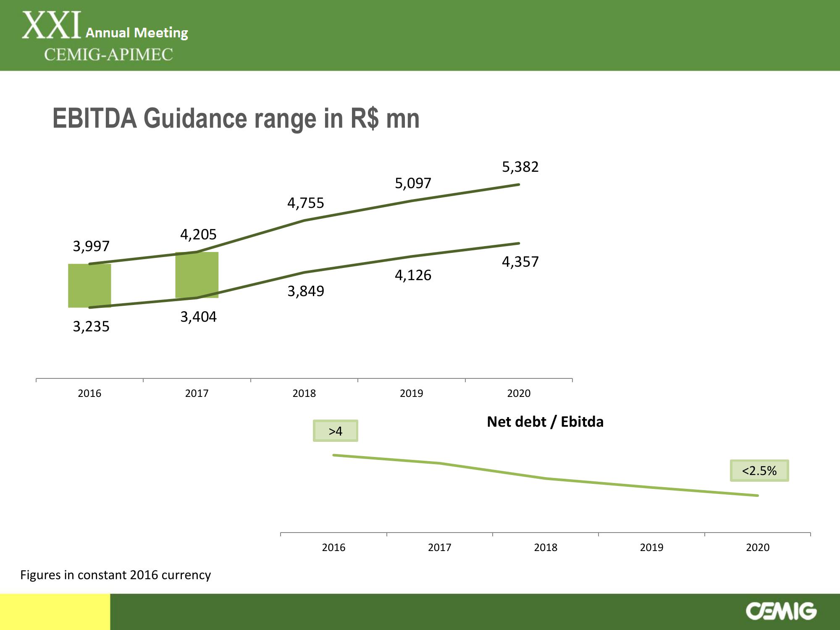Click the CEMIG logo in the footer
840x630 pixels.
(781, 611)
